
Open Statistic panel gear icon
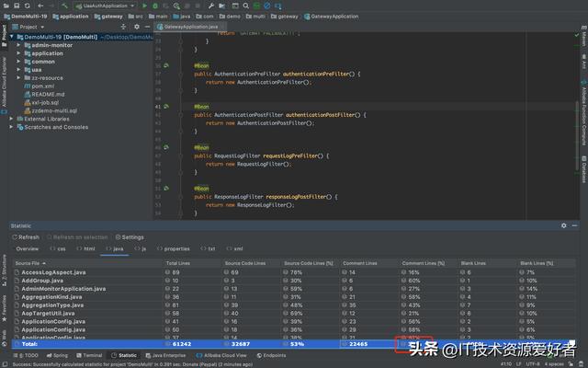click(x=563, y=225)
